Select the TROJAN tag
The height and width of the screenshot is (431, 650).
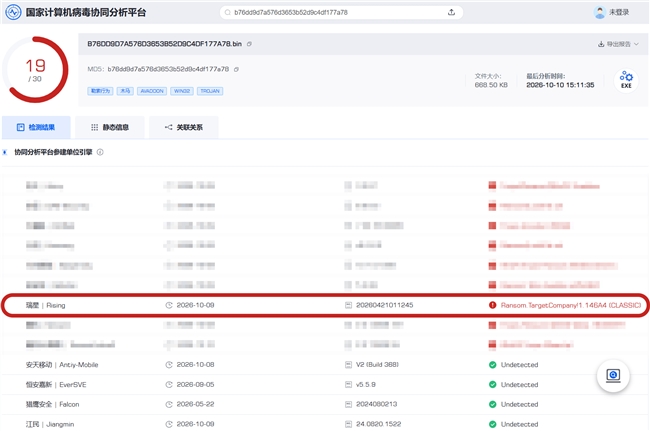(210, 91)
